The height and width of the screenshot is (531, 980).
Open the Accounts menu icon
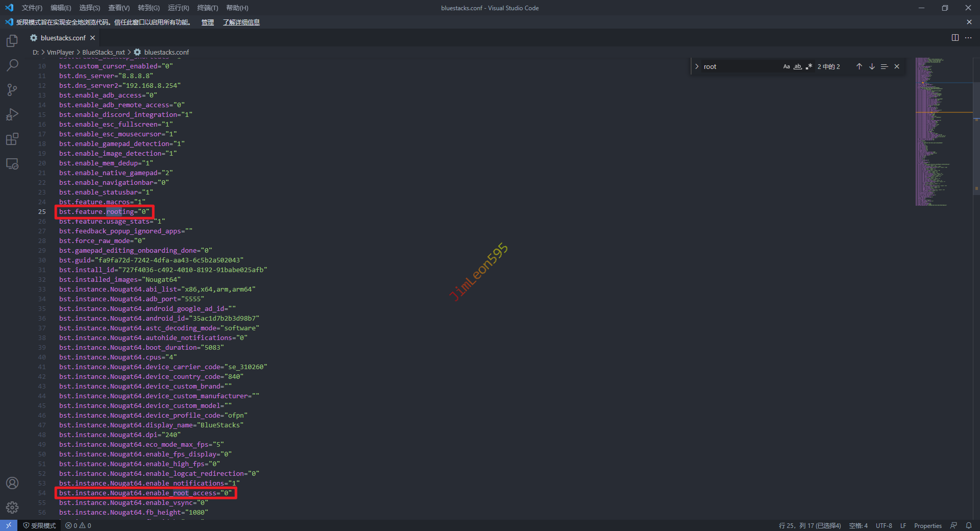[12, 483]
